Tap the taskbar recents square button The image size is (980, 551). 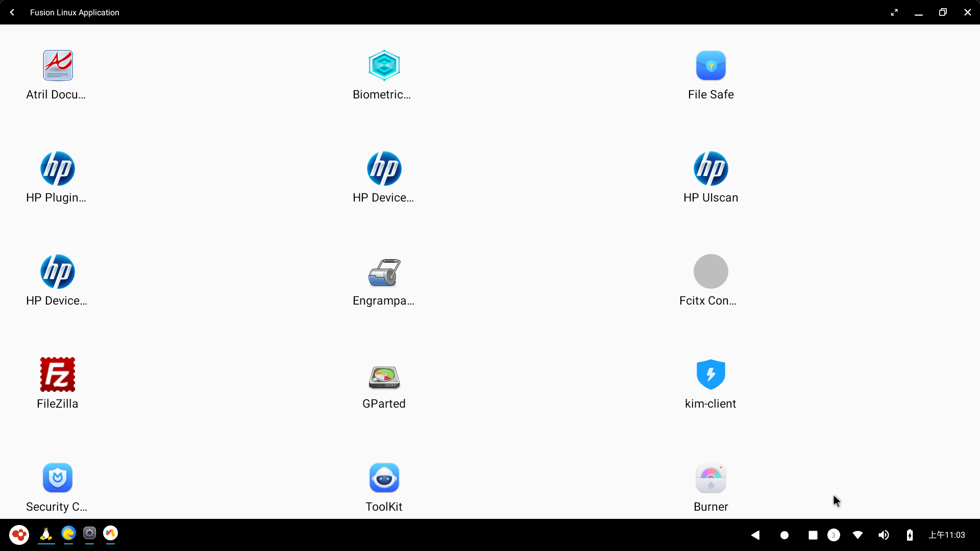coord(813,535)
